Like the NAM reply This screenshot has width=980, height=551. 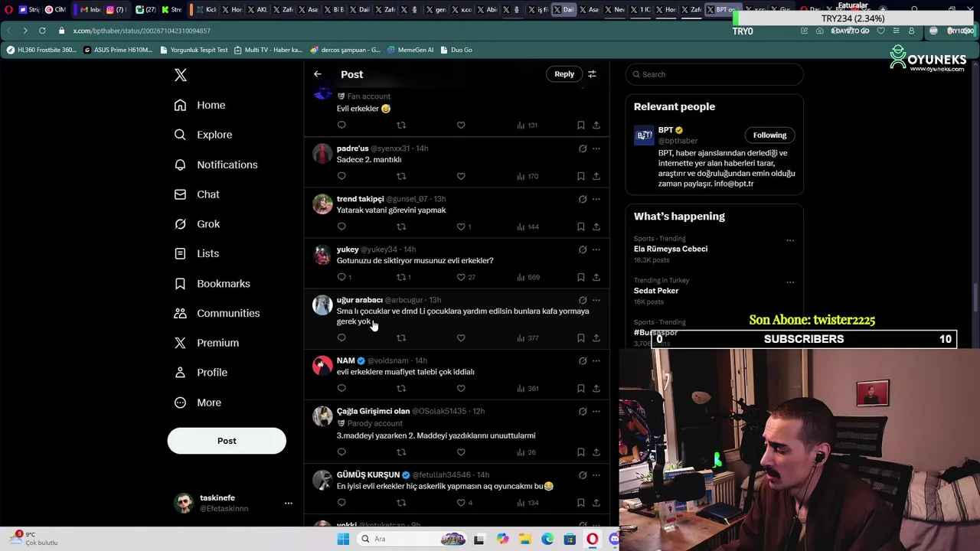tap(461, 388)
